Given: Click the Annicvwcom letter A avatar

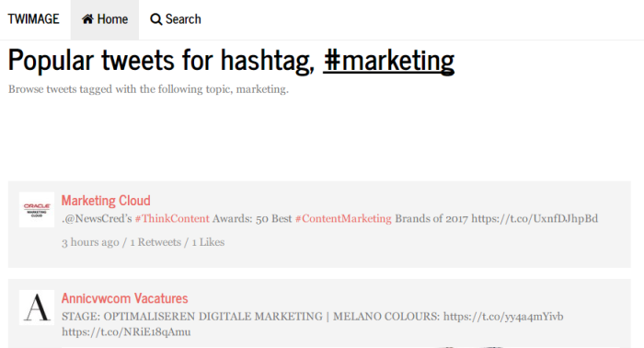Looking at the screenshot, I should pos(37,307).
